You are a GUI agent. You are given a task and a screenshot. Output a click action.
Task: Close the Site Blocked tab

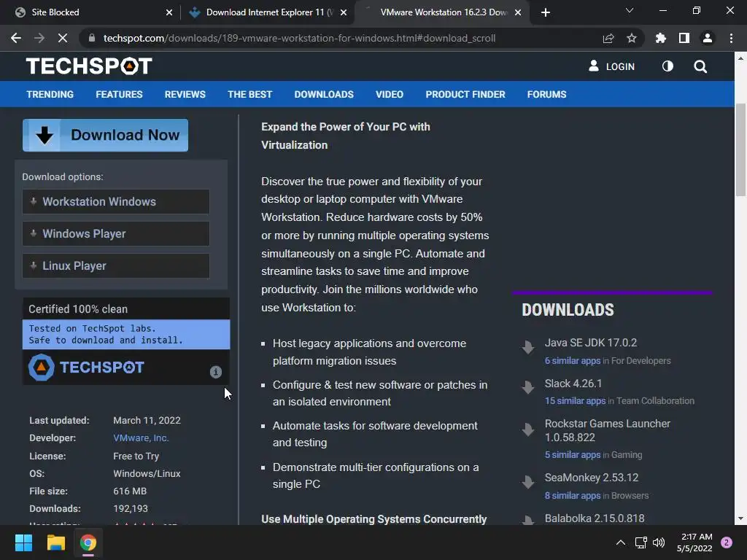pos(169,12)
